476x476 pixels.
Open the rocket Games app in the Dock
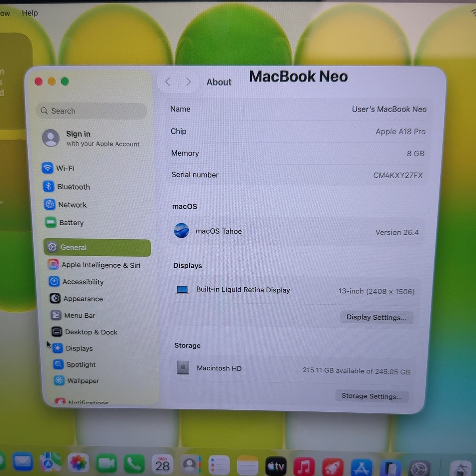(332, 467)
